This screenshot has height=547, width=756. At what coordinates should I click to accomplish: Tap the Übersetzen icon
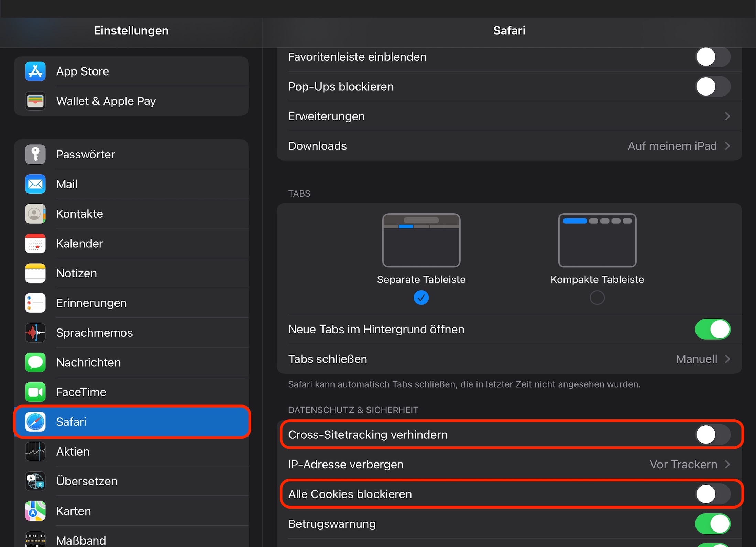point(35,481)
